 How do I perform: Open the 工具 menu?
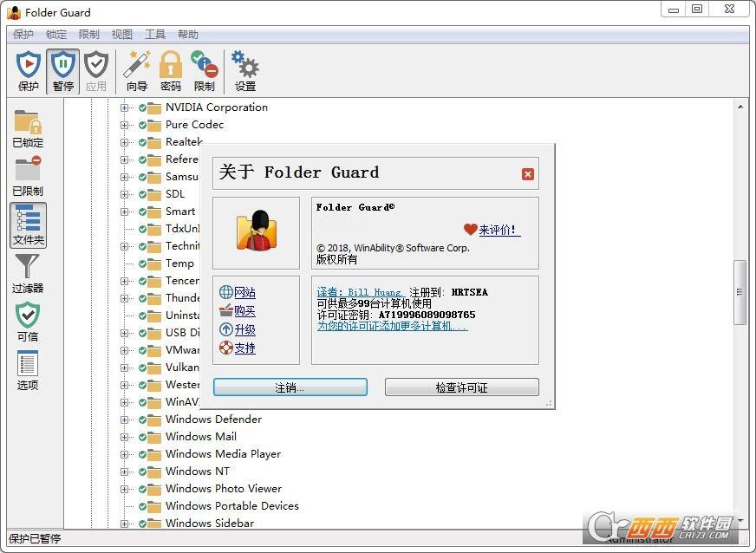tap(154, 34)
